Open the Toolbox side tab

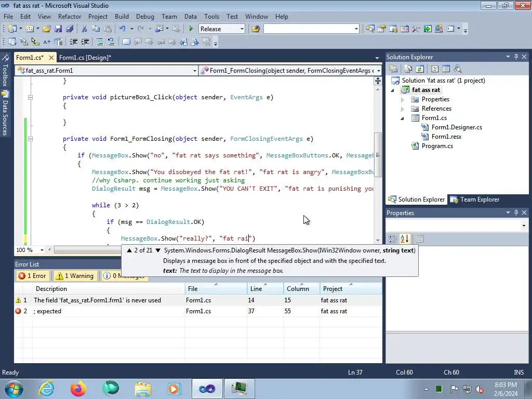coord(5,70)
